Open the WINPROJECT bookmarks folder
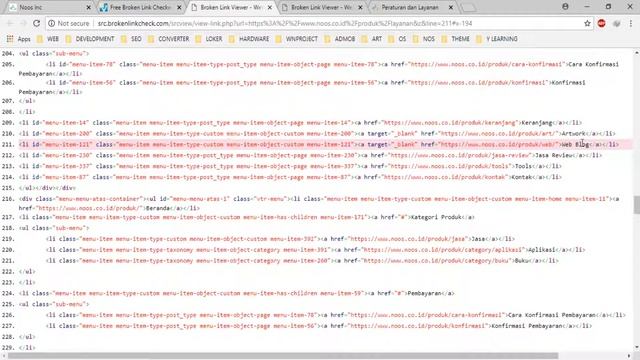This screenshot has height=360, width=640. tap(297, 39)
